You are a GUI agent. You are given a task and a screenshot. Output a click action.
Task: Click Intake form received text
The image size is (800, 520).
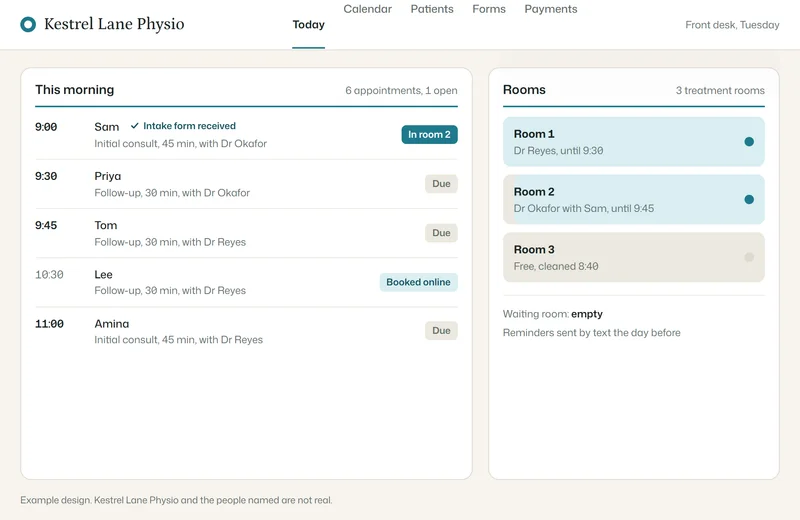pos(189,126)
